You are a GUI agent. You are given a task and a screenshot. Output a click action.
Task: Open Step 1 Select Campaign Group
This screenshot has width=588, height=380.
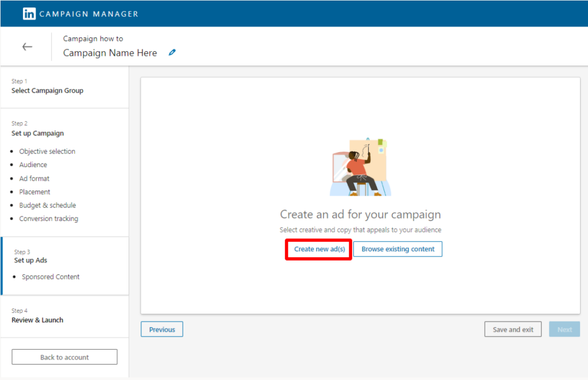point(47,86)
